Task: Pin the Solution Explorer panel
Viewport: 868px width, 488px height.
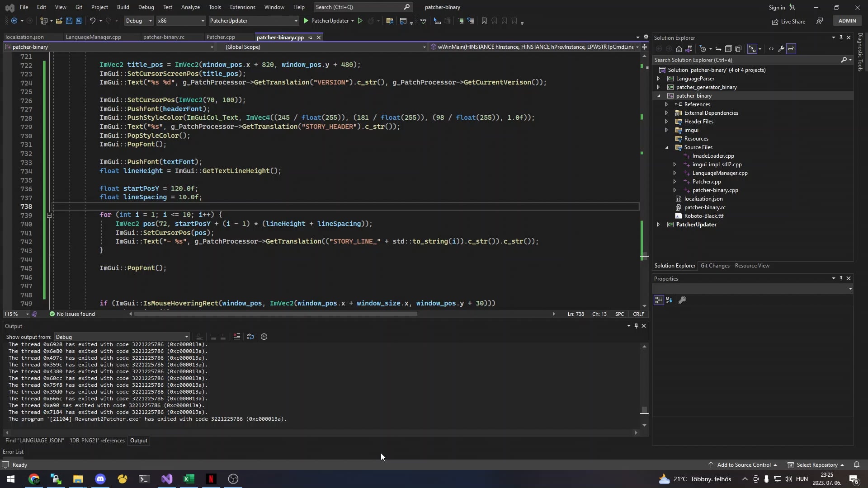Action: pos(841,38)
